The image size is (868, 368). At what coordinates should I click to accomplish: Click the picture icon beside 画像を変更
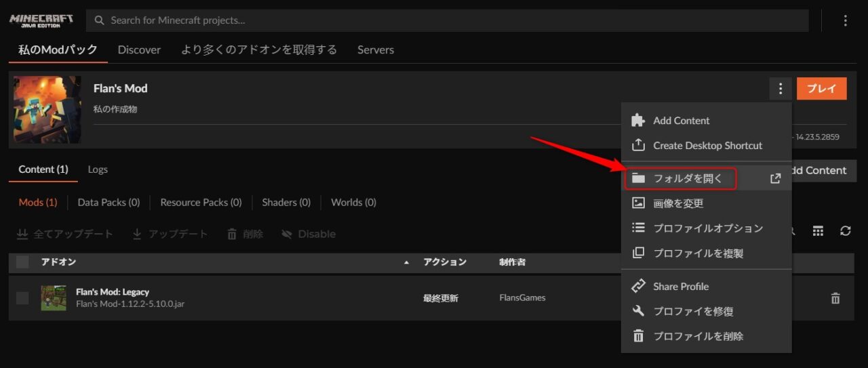coord(638,203)
